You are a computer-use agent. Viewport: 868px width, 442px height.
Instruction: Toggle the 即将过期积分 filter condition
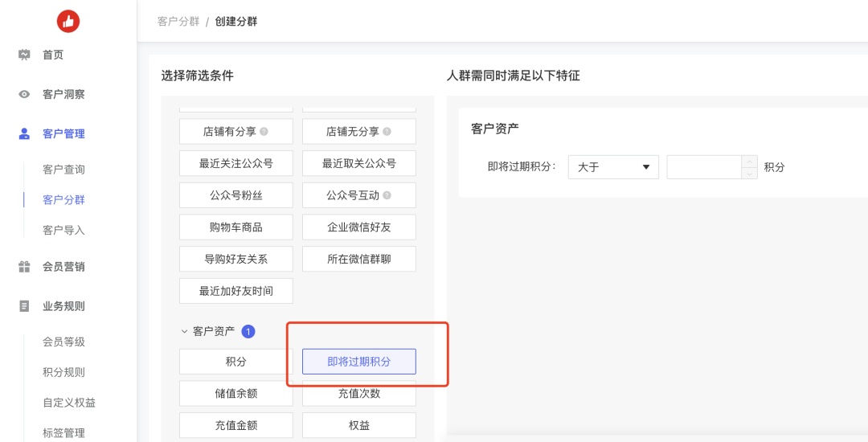tap(358, 362)
